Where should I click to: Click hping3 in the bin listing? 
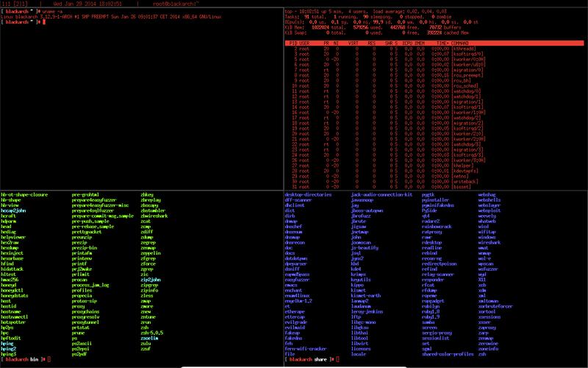tap(9, 354)
